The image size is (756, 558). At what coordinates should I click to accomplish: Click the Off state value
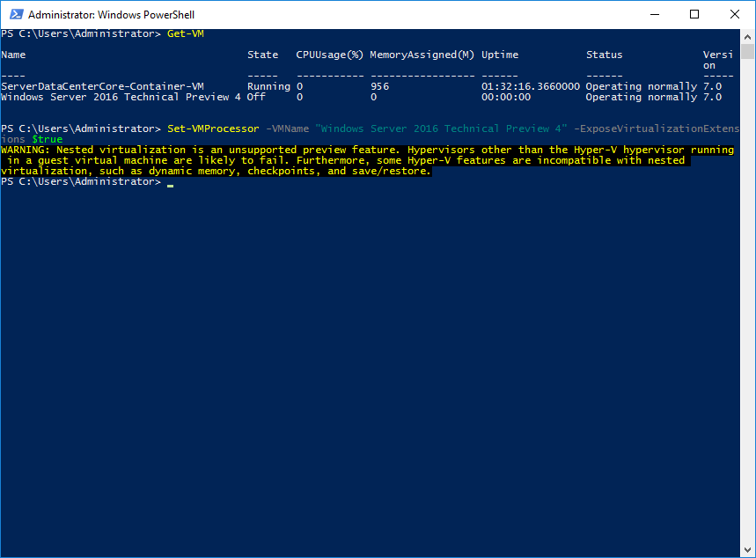[258, 97]
